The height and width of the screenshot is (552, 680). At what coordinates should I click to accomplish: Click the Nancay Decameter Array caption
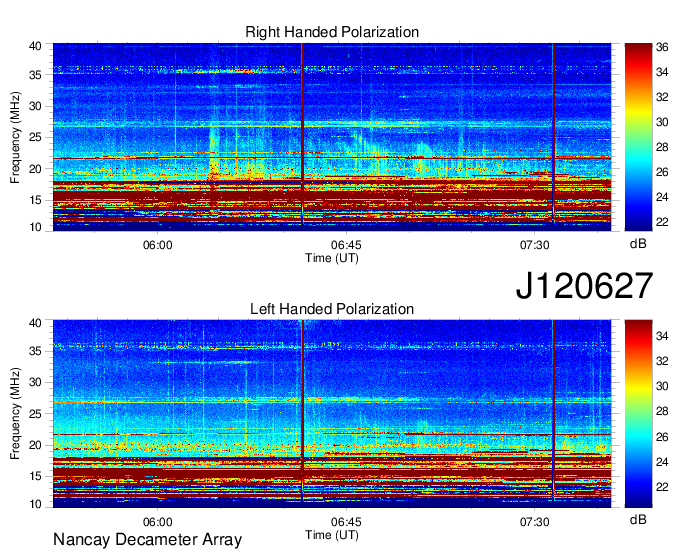[x=147, y=540]
